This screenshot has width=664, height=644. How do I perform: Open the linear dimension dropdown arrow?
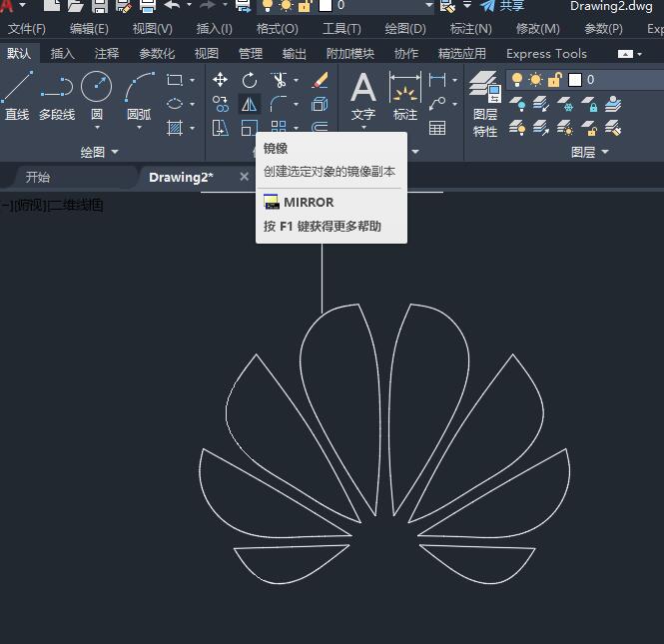pyautogui.click(x=454, y=80)
